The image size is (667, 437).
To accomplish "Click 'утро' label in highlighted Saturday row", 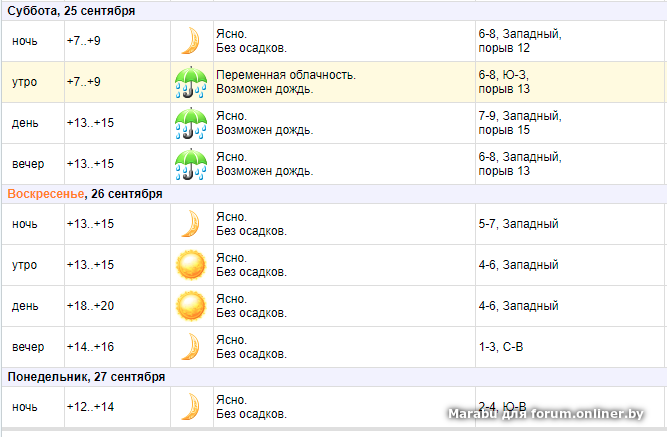I will [x=24, y=82].
